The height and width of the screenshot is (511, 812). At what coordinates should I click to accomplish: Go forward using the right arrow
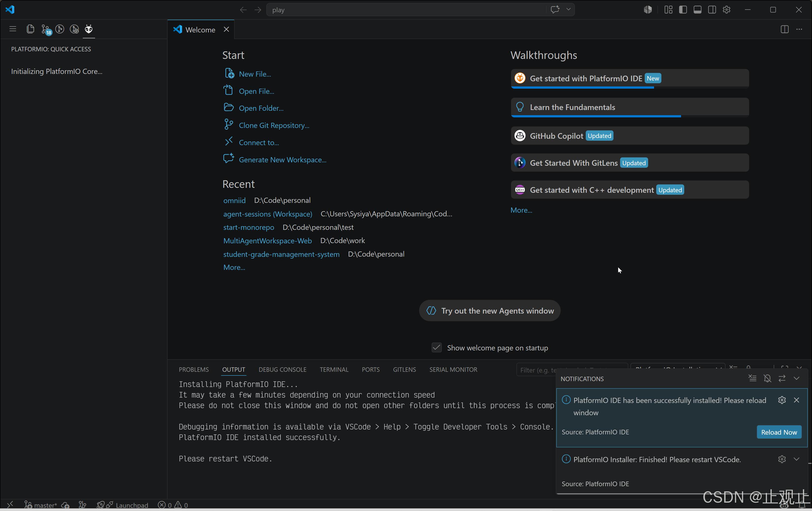pos(258,10)
